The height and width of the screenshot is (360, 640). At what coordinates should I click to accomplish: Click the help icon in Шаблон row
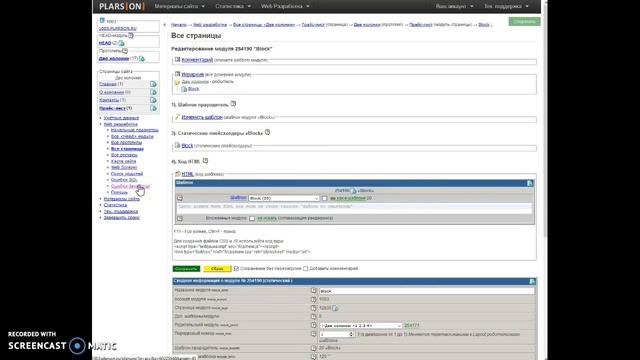180,198
